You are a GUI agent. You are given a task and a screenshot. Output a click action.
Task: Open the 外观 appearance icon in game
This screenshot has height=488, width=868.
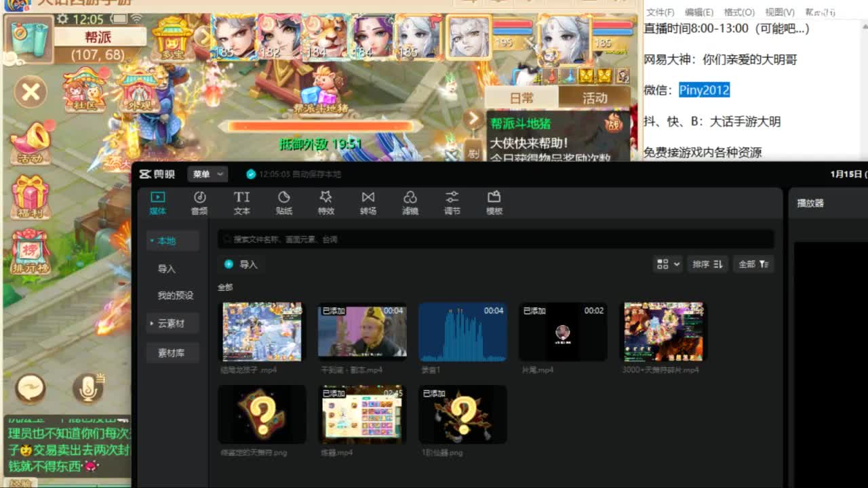click(x=139, y=90)
